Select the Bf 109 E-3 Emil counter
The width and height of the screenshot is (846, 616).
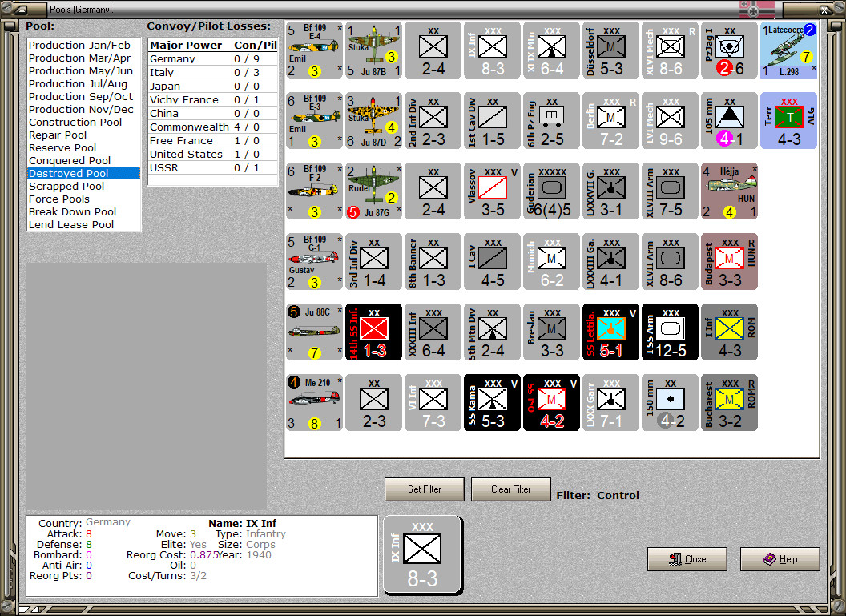pyautogui.click(x=315, y=121)
